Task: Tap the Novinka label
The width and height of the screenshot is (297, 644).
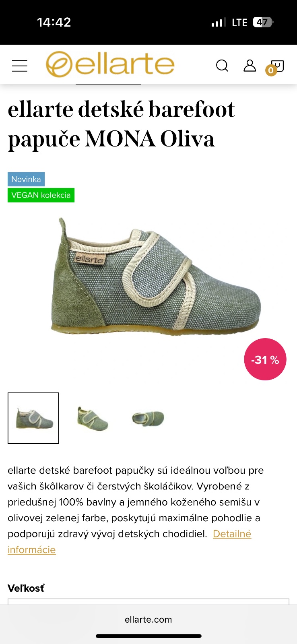Action: point(26,179)
